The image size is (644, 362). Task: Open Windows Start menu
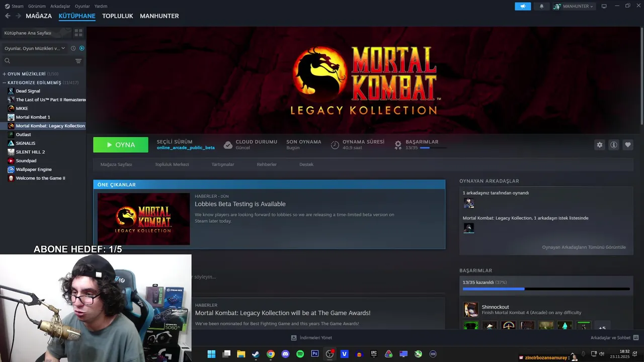point(211,354)
